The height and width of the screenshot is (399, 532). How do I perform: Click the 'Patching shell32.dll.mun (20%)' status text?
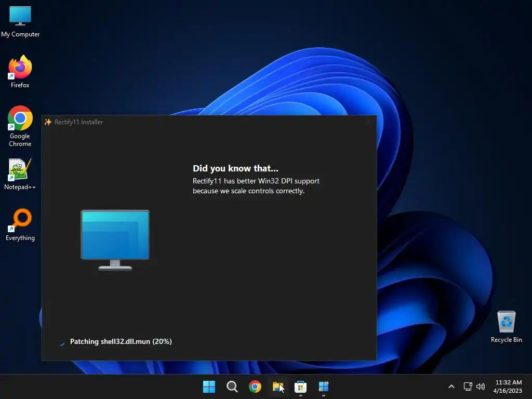point(121,341)
